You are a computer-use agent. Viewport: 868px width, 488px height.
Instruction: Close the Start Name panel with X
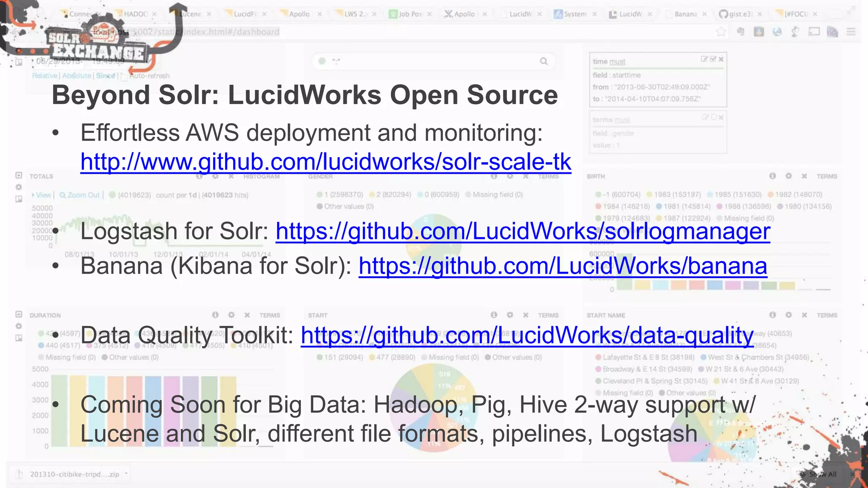[804, 315]
